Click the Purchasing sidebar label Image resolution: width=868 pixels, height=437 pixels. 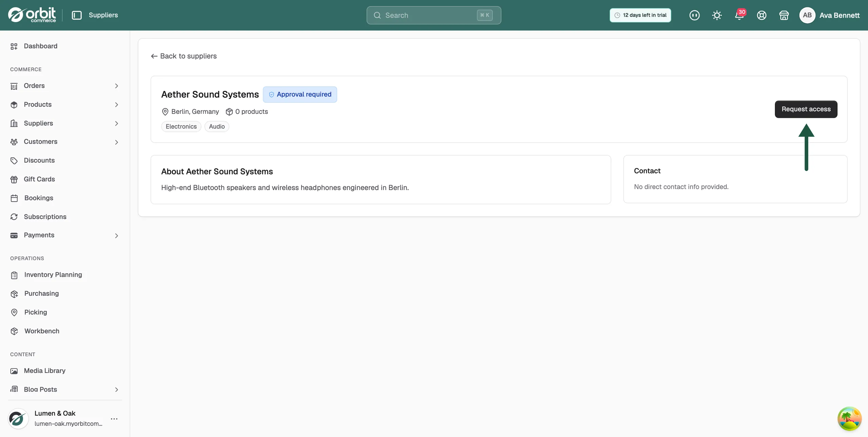(x=41, y=293)
